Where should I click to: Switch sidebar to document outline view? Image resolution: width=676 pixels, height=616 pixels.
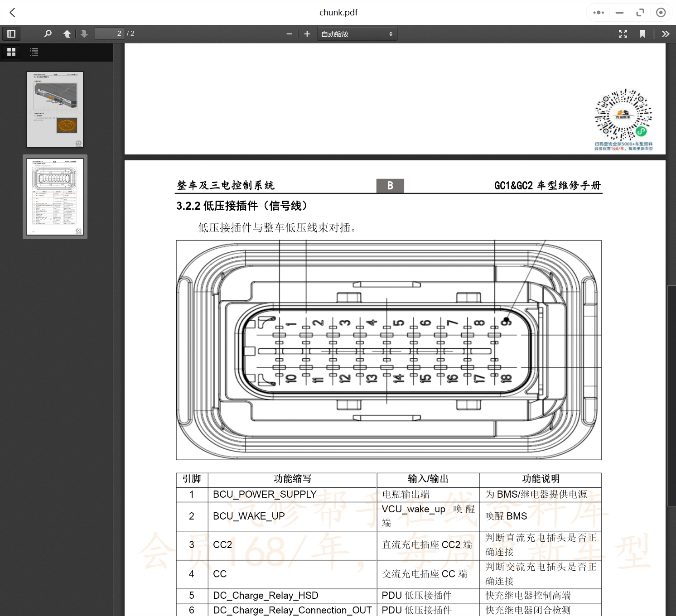[x=34, y=52]
